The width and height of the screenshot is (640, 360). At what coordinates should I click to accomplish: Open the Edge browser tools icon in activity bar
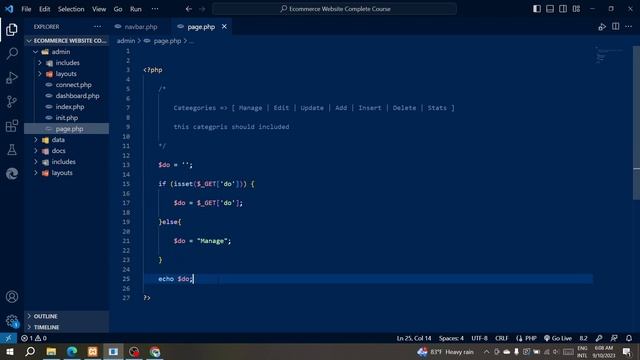click(x=12, y=174)
